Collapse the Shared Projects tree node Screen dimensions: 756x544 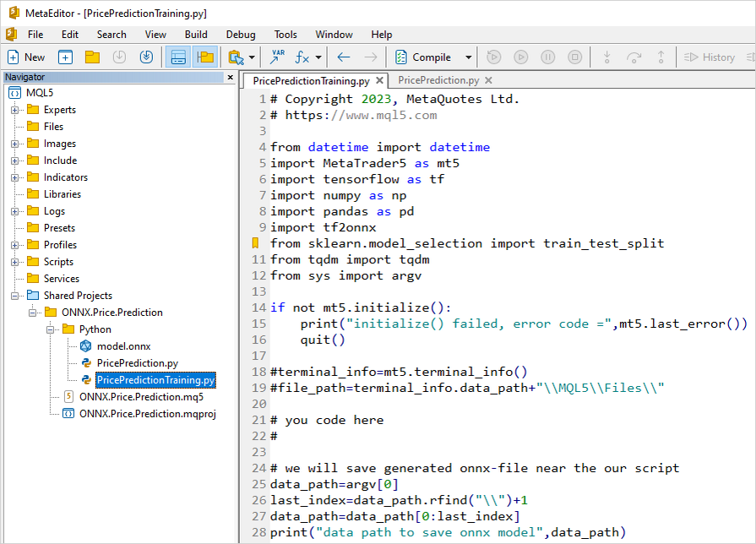[x=15, y=295]
